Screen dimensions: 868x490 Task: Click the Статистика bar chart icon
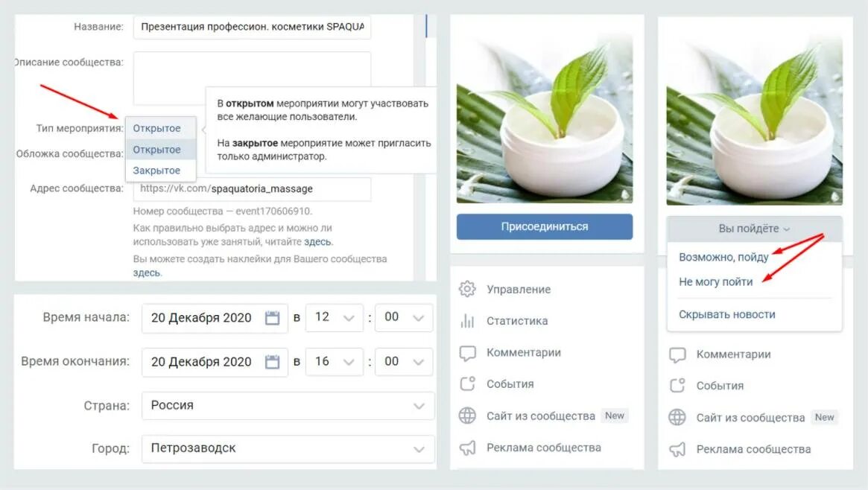pyautogui.click(x=467, y=321)
